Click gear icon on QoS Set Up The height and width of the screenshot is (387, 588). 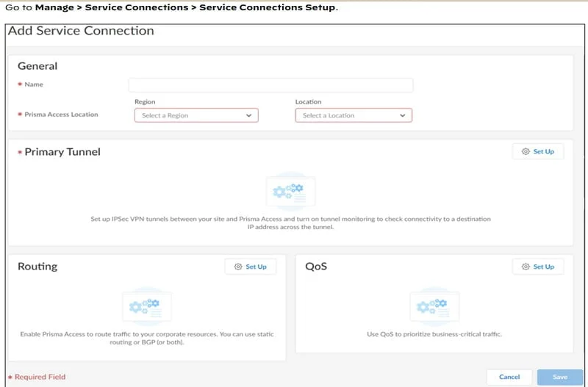[526, 267]
